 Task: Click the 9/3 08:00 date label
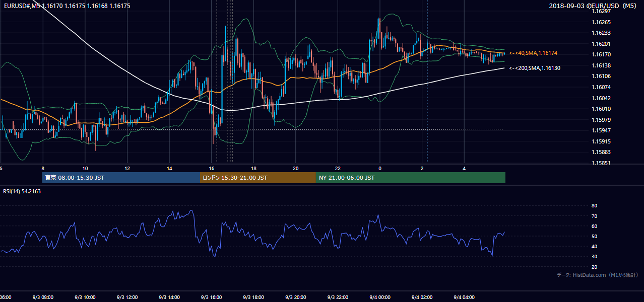click(x=43, y=297)
